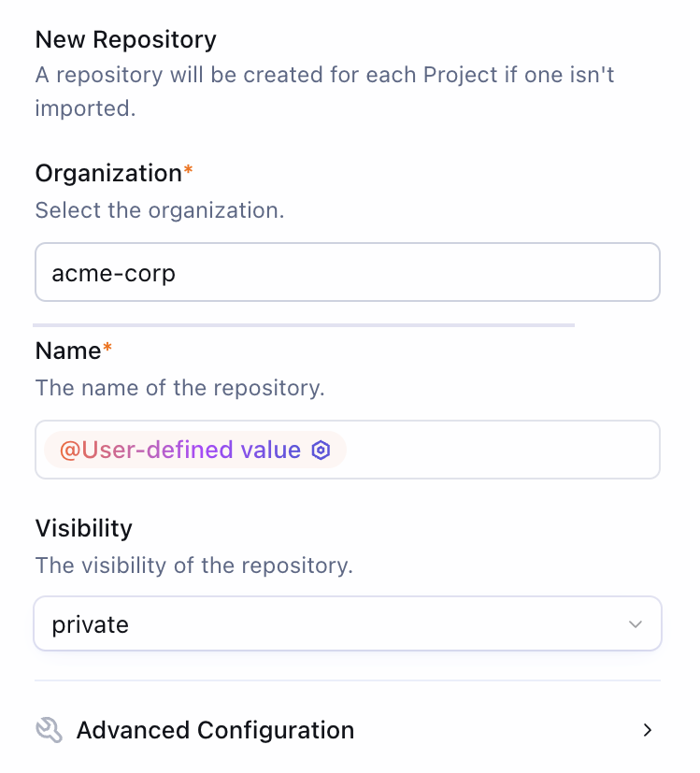Viewport: 700px width, 773px height.
Task: Open the Visibility dropdown arrow
Action: [x=636, y=624]
